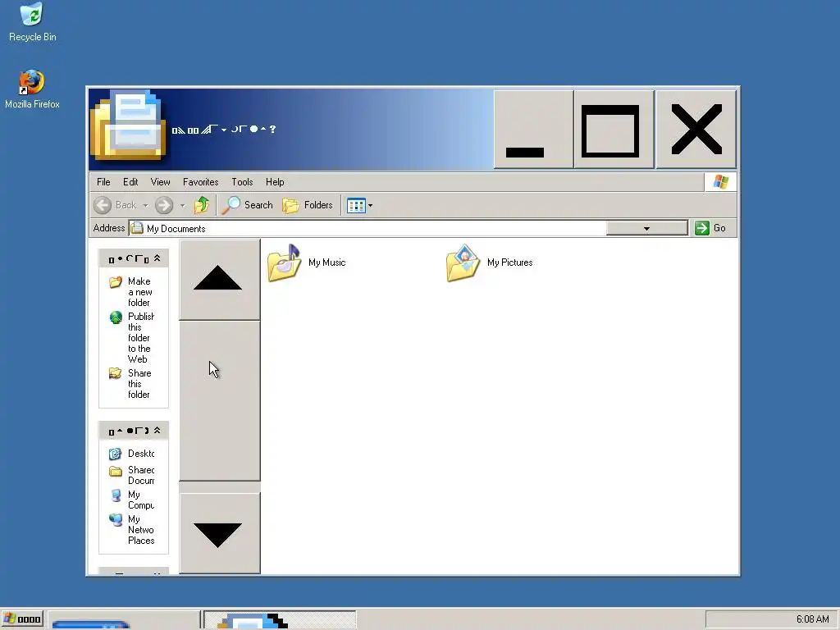The image size is (840, 630).
Task: Open the My Computer link
Action: (141, 500)
